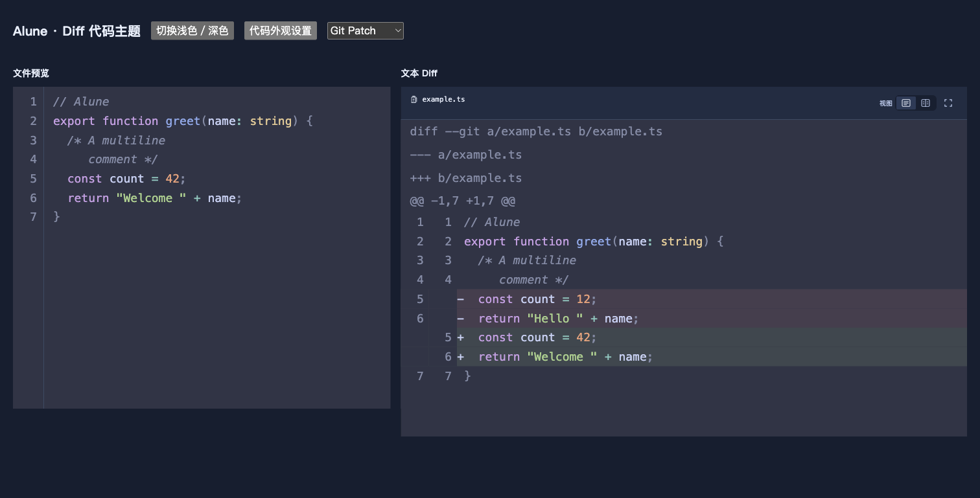
Task: Click the example.ts file name in diff header
Action: [x=443, y=100]
